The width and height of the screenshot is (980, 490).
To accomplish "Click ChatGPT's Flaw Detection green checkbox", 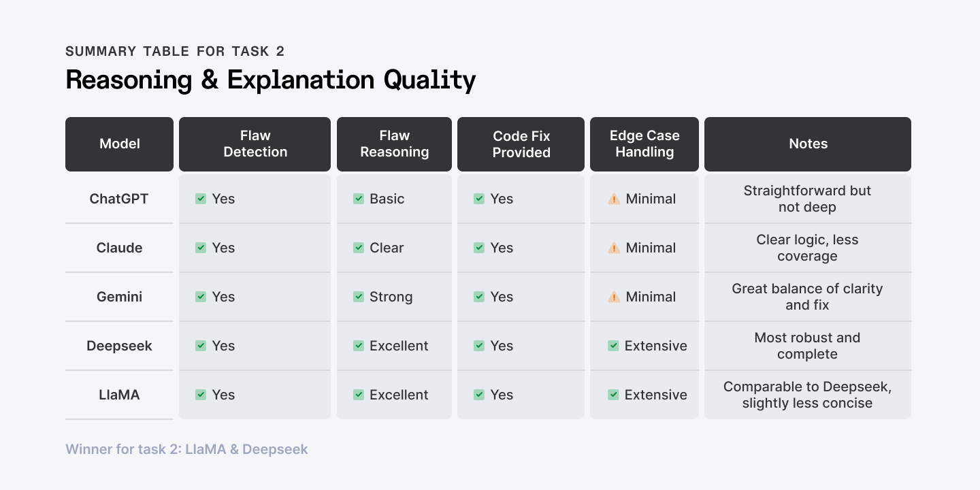I will [201, 199].
